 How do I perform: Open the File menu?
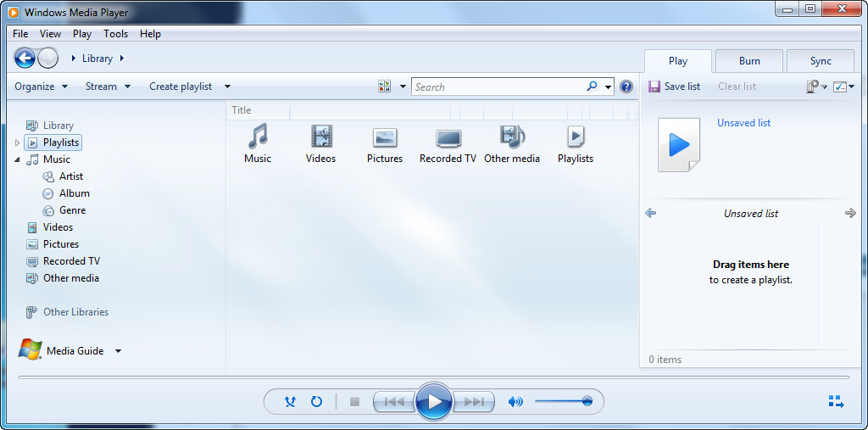pyautogui.click(x=20, y=34)
